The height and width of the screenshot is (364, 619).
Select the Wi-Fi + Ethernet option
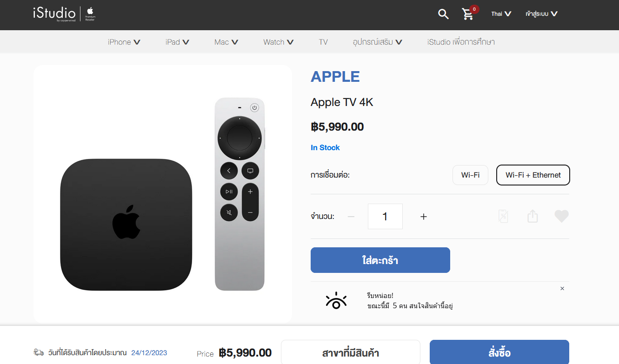click(533, 175)
